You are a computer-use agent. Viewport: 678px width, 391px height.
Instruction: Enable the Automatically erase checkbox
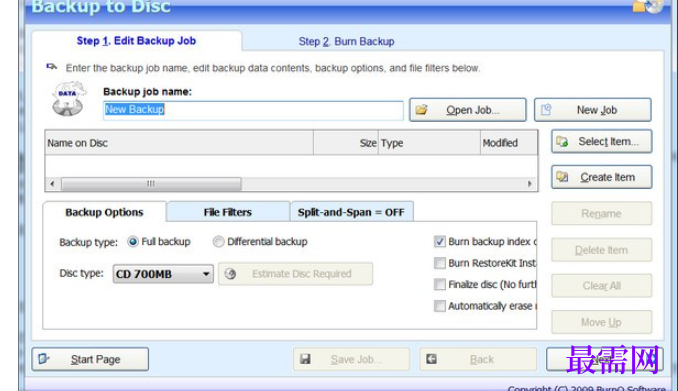(x=440, y=306)
